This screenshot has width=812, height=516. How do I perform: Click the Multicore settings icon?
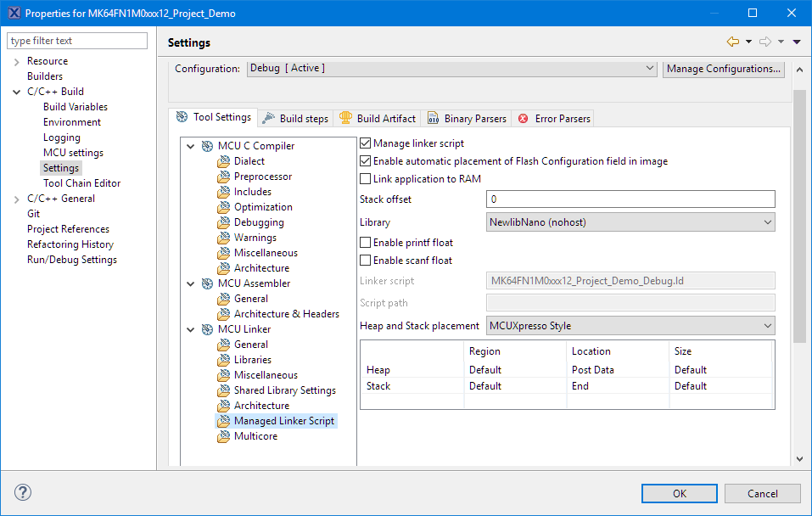(223, 436)
